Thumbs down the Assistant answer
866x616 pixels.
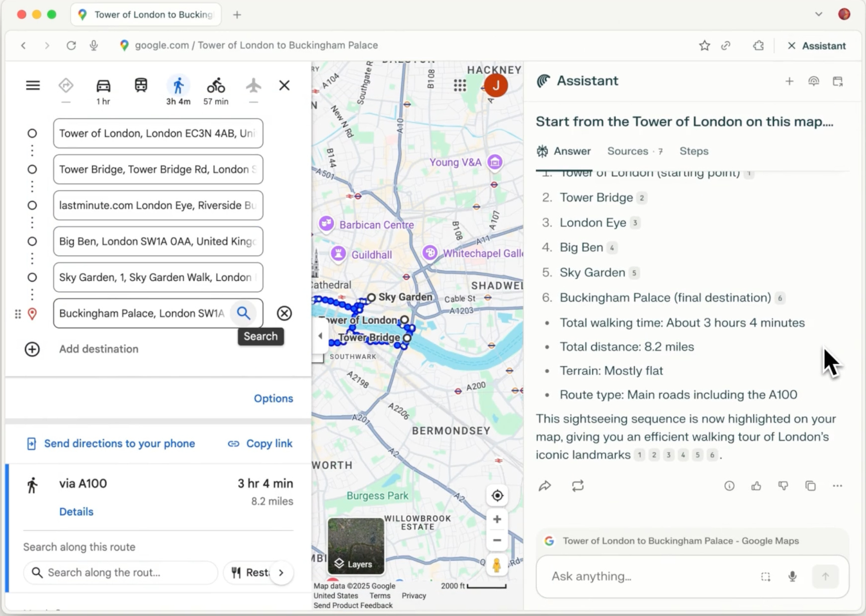pyautogui.click(x=783, y=486)
